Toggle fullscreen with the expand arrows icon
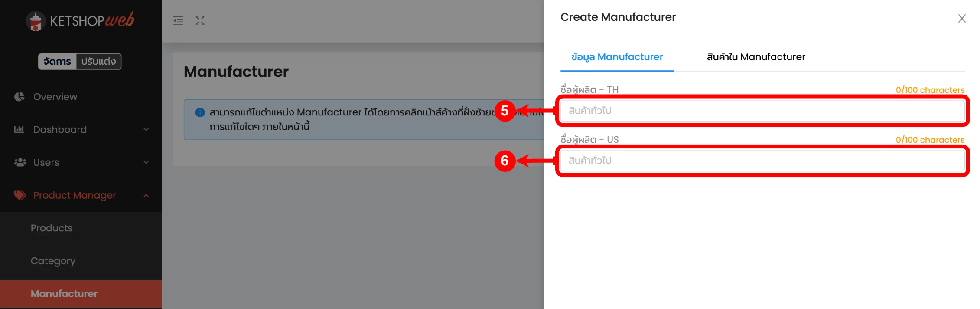Viewport: 980px width, 309px height. [200, 20]
